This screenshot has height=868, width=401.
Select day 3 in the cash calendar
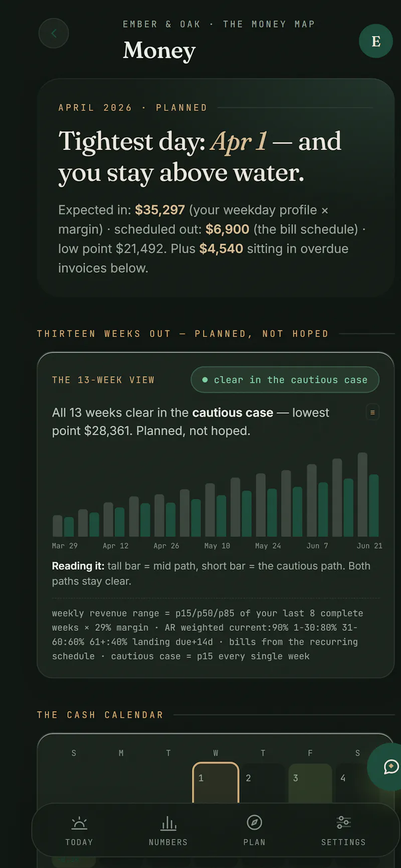(x=310, y=783)
